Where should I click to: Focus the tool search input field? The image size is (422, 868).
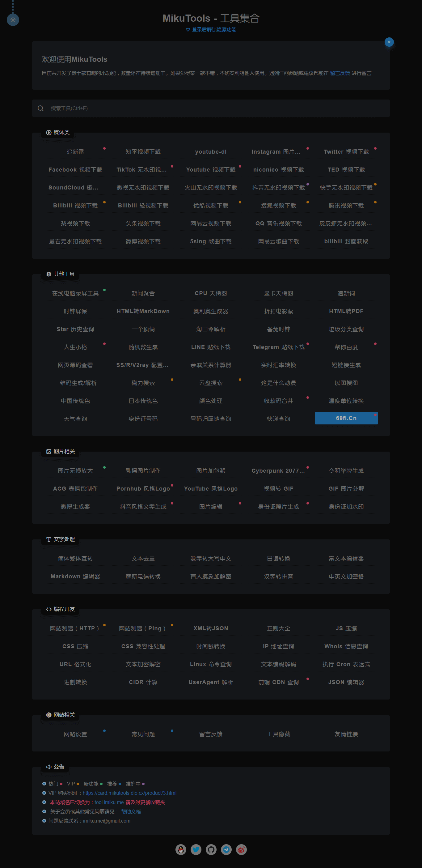point(211,108)
